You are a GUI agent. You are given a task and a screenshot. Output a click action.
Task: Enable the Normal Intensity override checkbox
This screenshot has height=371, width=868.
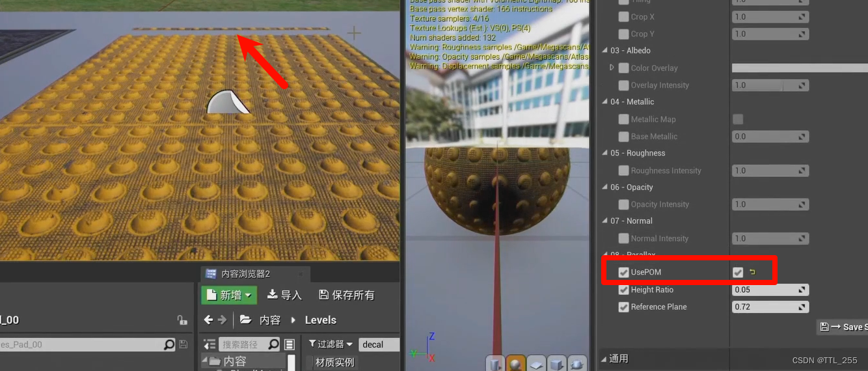[x=623, y=238]
